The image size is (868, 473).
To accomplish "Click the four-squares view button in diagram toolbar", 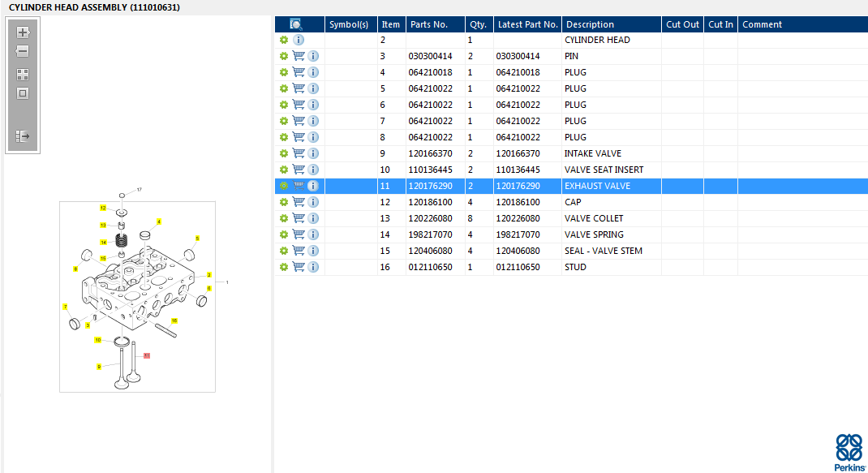I will pos(23,74).
